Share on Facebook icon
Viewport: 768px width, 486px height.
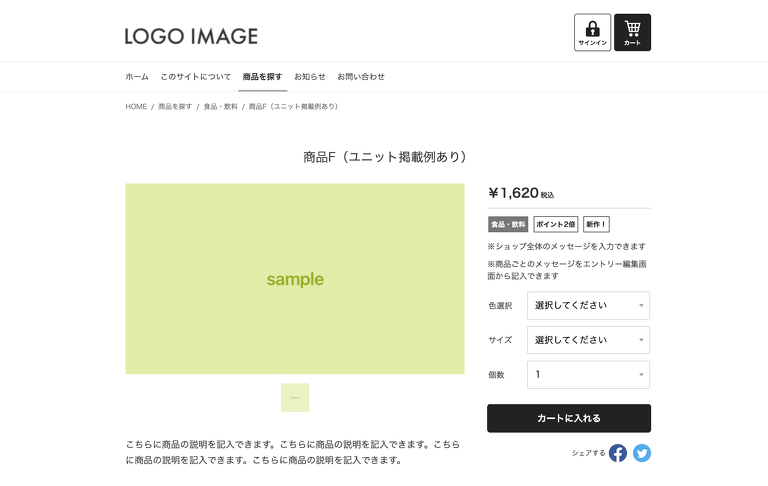coord(618,453)
